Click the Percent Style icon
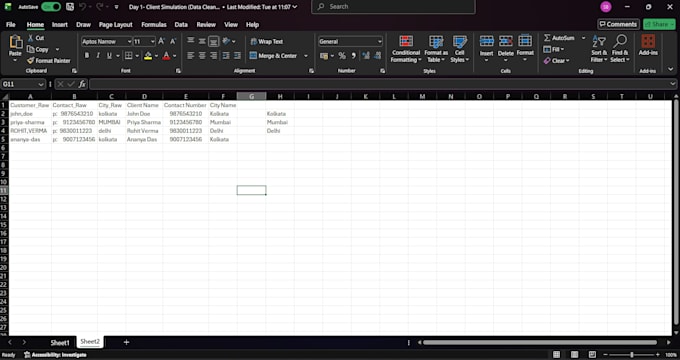This screenshot has height=360, width=680. (342, 56)
